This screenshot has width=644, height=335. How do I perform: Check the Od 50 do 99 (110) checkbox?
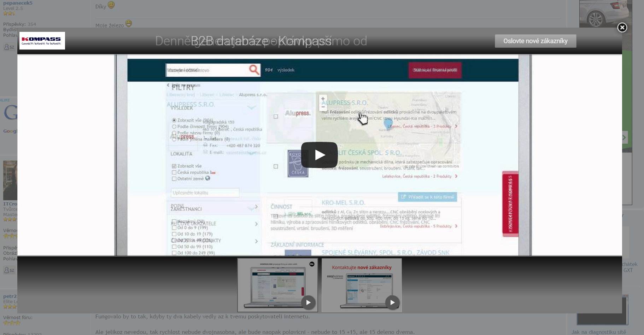[x=174, y=247]
